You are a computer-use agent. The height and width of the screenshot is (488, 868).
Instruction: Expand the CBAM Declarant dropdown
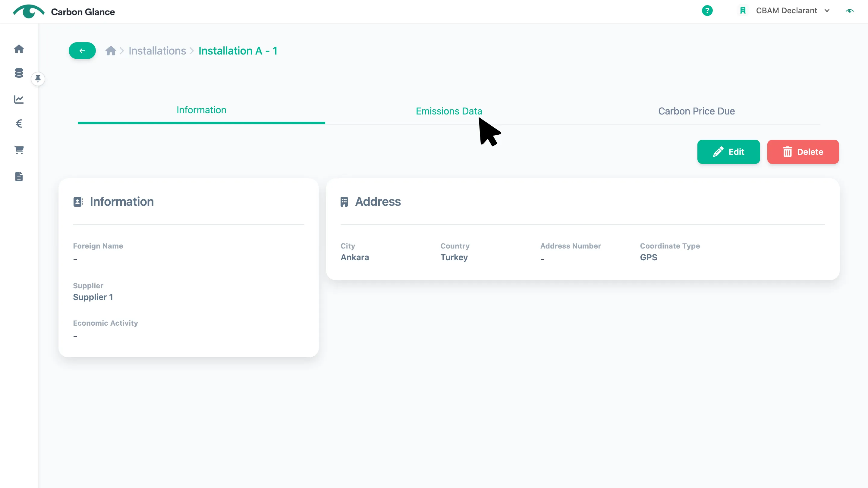point(793,11)
